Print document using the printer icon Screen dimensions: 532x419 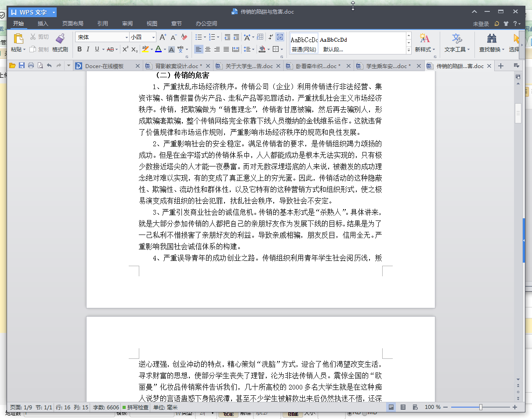pyautogui.click(x=31, y=66)
